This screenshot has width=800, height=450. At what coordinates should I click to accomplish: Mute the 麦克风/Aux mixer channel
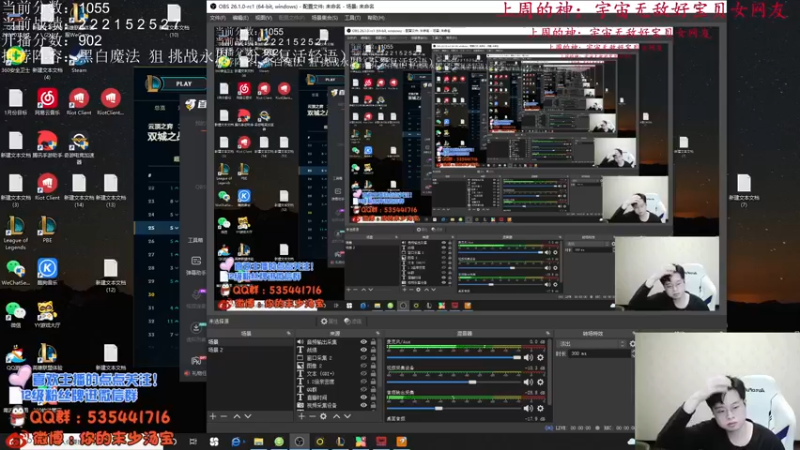pyautogui.click(x=528, y=358)
